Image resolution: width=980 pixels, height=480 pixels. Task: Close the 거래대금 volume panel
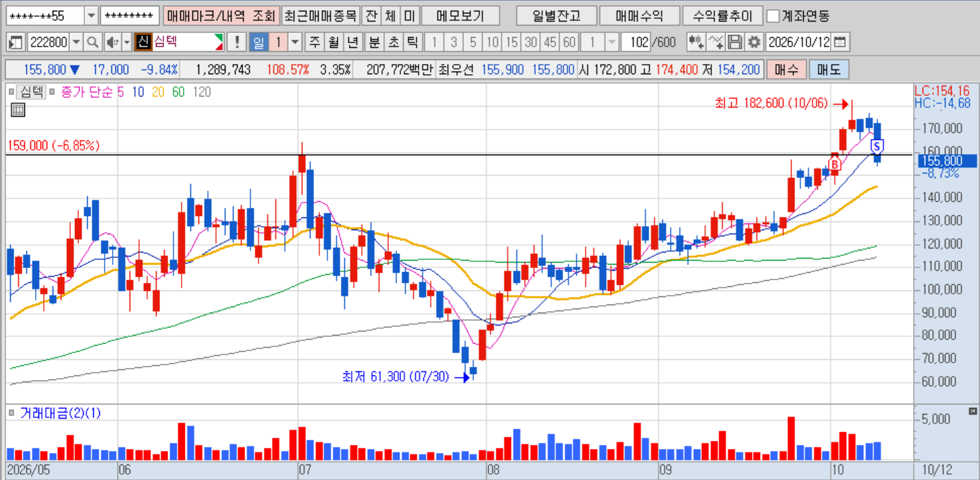coord(973,410)
